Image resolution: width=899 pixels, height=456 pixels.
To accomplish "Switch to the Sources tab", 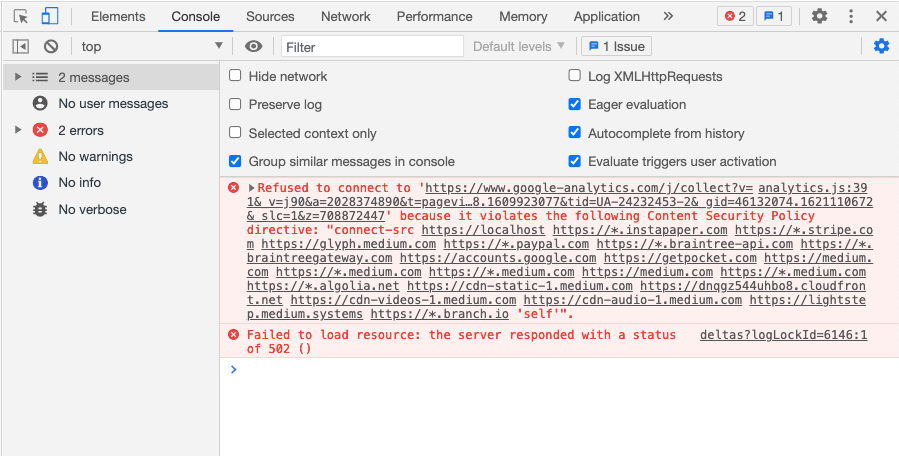I will (270, 17).
